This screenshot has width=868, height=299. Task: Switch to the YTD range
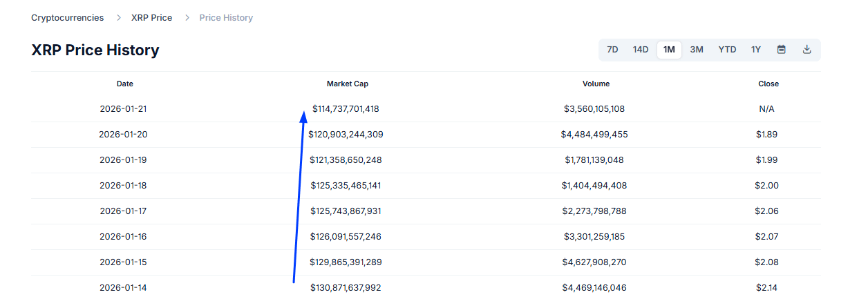pyautogui.click(x=727, y=49)
